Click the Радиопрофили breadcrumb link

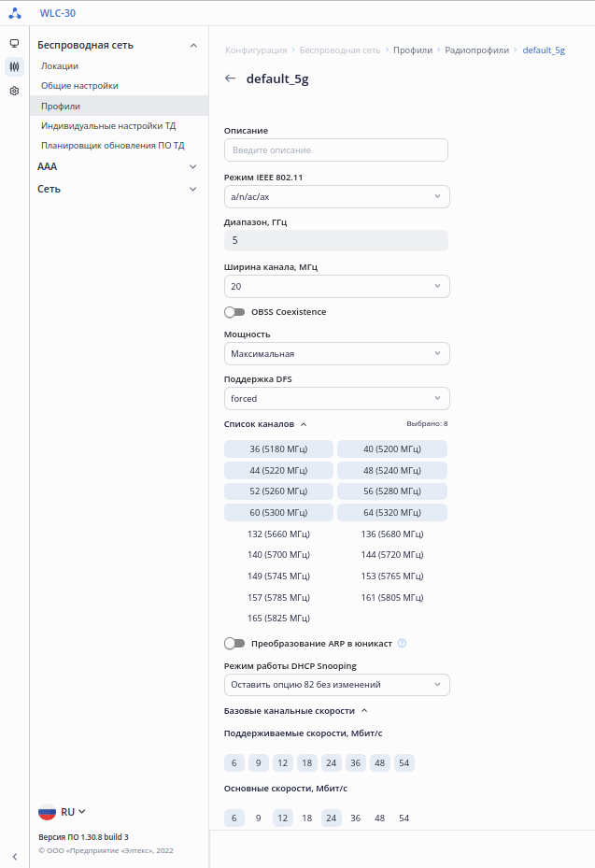476,50
